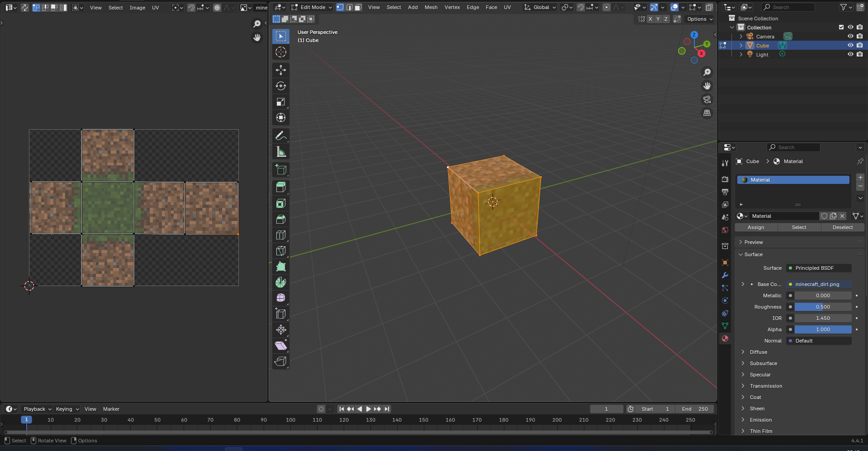Select the Loop Cut tool
Viewport: 868px width, 451px height.
[x=281, y=235]
